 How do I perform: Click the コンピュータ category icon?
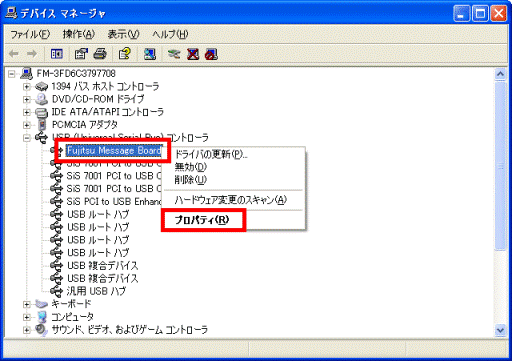(x=42, y=317)
